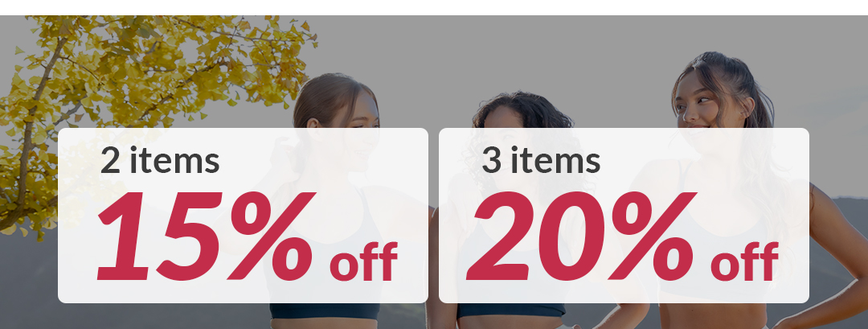The width and height of the screenshot is (868, 329).
Task: Click "off" after the 20% figure
Action: click(x=744, y=261)
